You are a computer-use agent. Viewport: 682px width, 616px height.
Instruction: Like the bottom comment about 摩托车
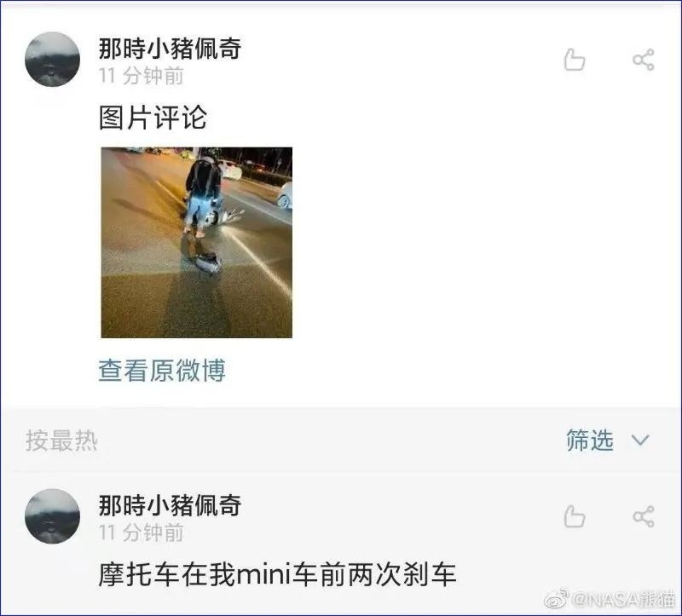click(x=574, y=516)
